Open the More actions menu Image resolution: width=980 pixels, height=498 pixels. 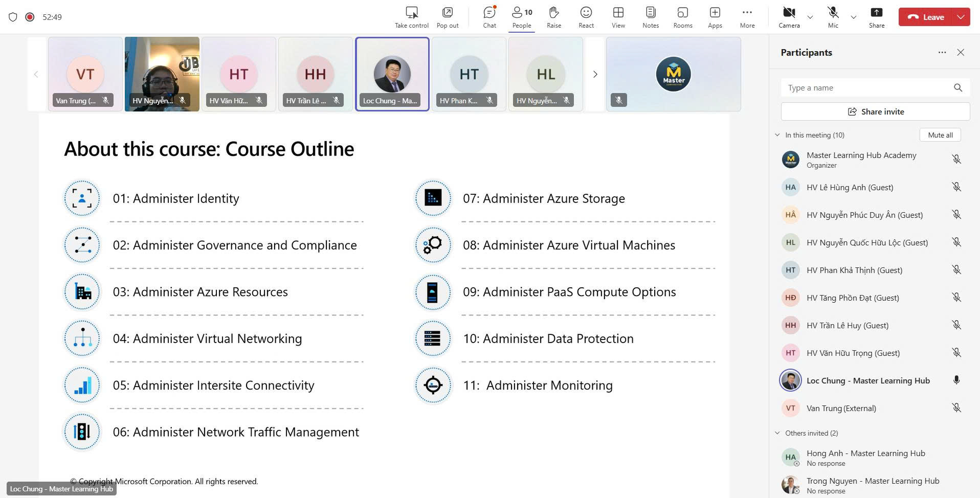747,17
